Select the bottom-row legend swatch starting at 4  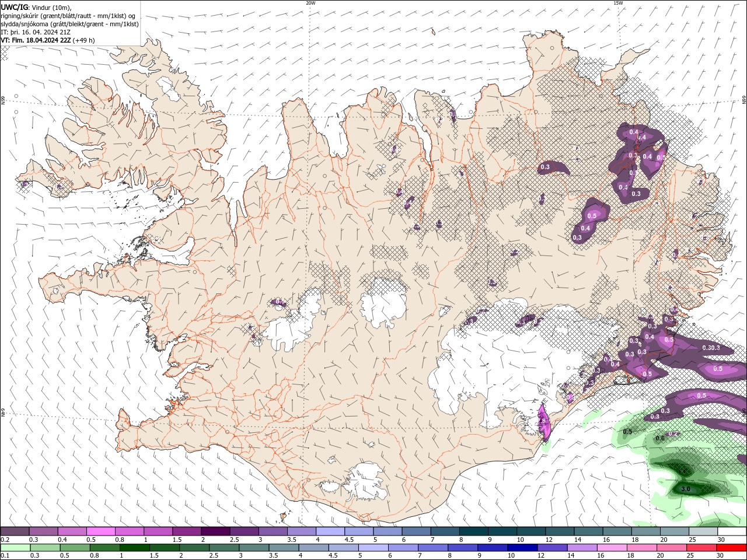tap(313, 548)
